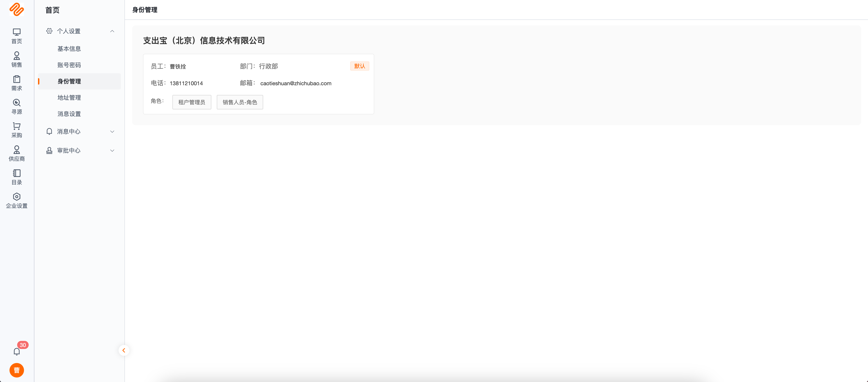Expand the 消息中心 section chevron
Image resolution: width=868 pixels, height=382 pixels.
pos(112,132)
